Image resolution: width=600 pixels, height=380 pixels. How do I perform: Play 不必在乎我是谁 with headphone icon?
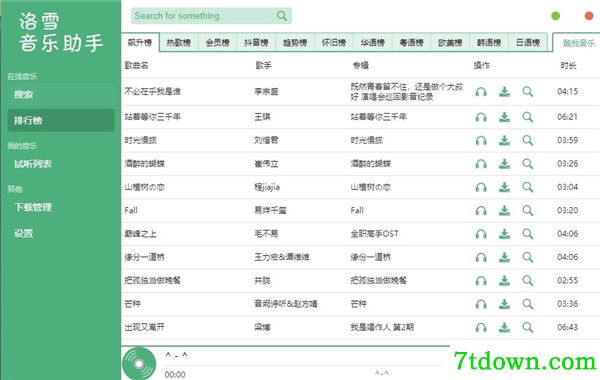[x=481, y=92]
